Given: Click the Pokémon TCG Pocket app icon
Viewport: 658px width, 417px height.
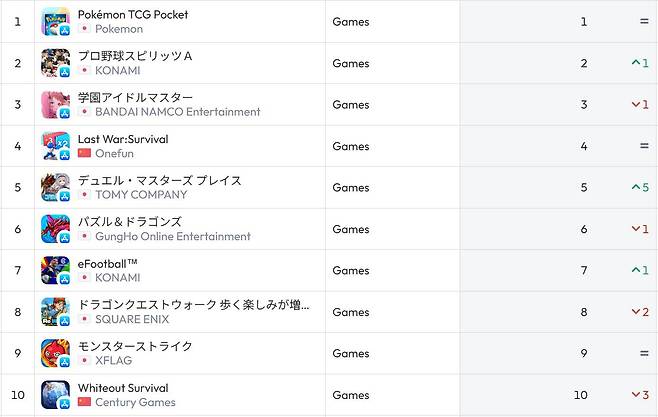Looking at the screenshot, I should (x=55, y=21).
